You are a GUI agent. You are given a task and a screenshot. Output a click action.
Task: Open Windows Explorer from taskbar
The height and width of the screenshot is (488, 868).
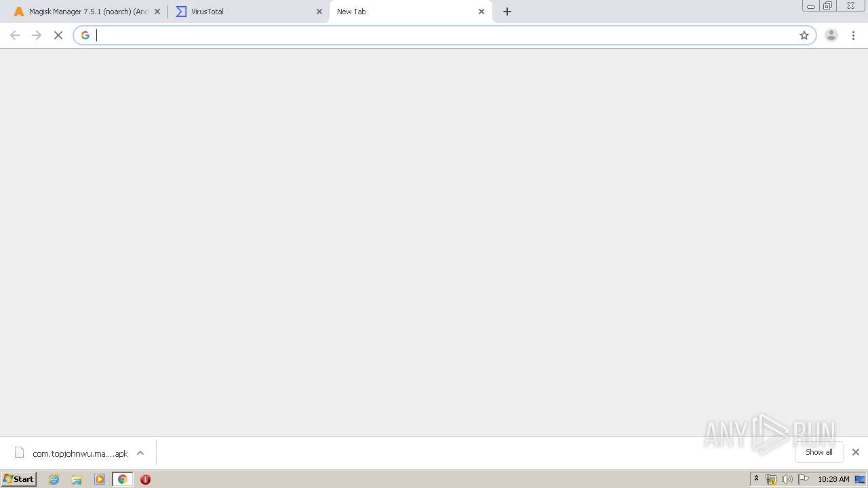[77, 479]
